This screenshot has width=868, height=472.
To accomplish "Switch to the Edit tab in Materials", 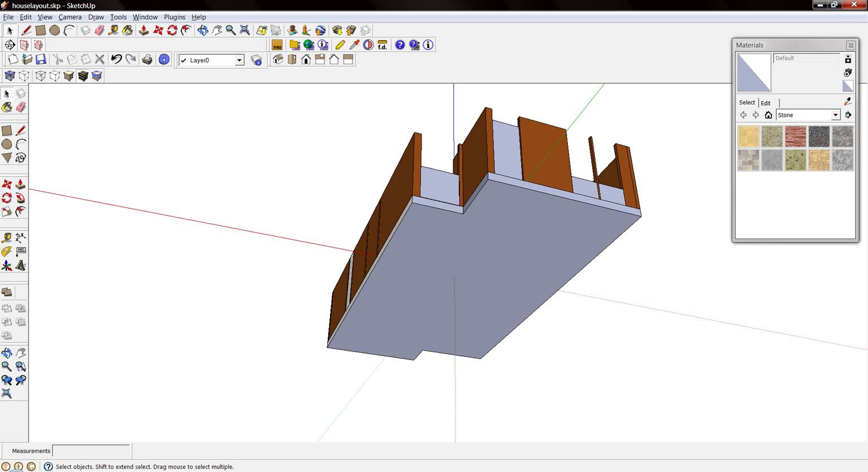I will (x=765, y=103).
